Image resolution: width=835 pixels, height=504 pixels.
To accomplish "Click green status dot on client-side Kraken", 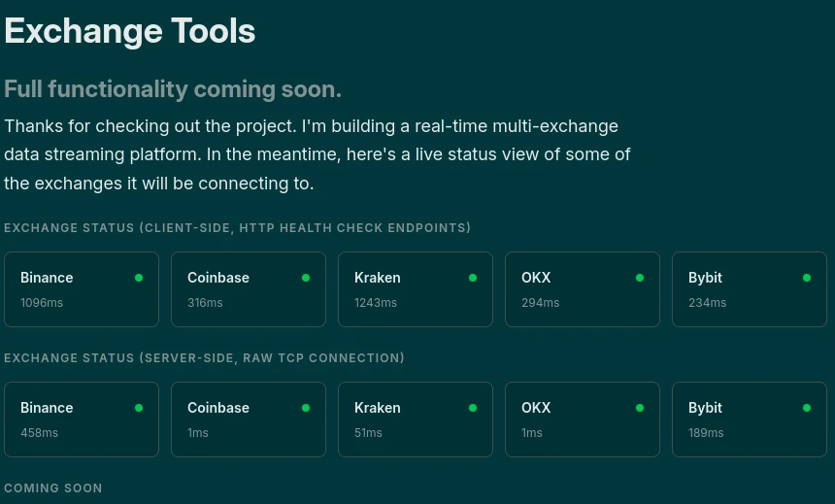I will tap(473, 278).
